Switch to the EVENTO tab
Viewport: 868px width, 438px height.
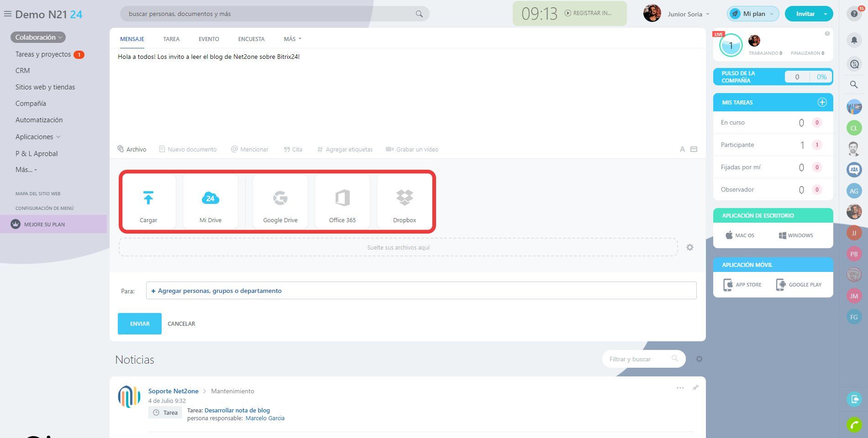pyautogui.click(x=209, y=39)
